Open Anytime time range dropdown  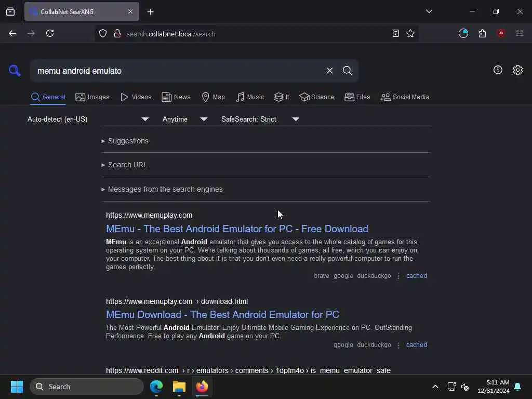click(185, 119)
